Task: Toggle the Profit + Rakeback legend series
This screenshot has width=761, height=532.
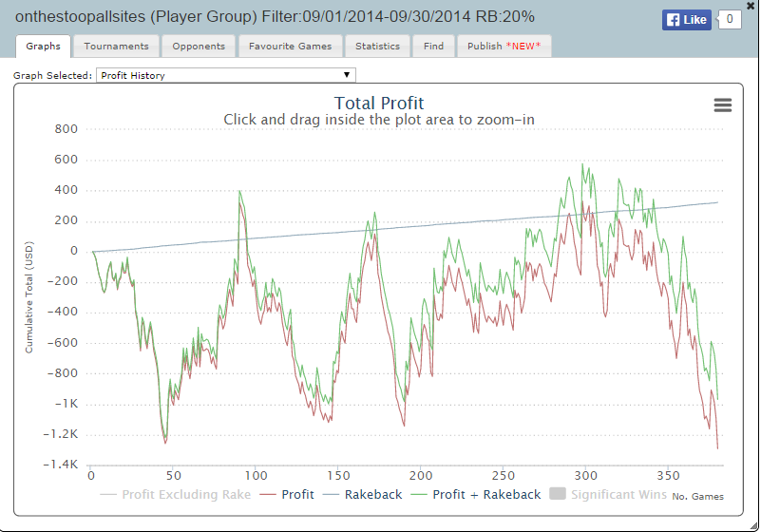Action: click(476, 495)
